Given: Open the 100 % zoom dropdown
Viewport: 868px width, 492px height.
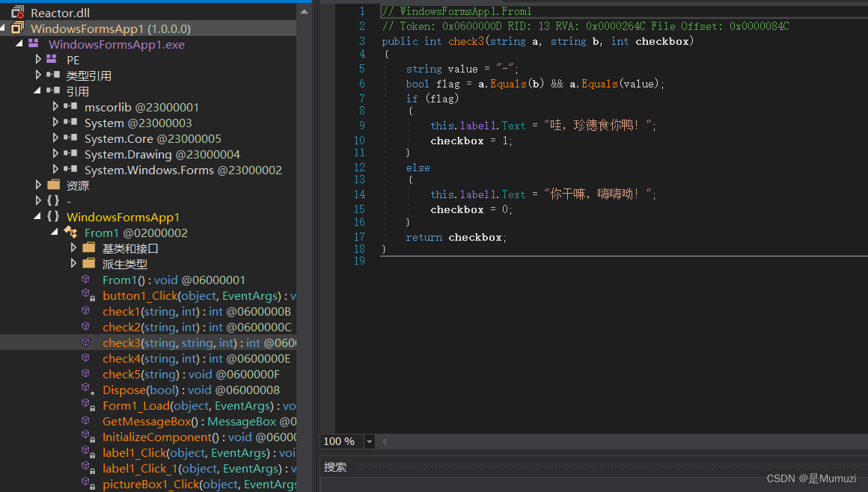Looking at the screenshot, I should [369, 442].
